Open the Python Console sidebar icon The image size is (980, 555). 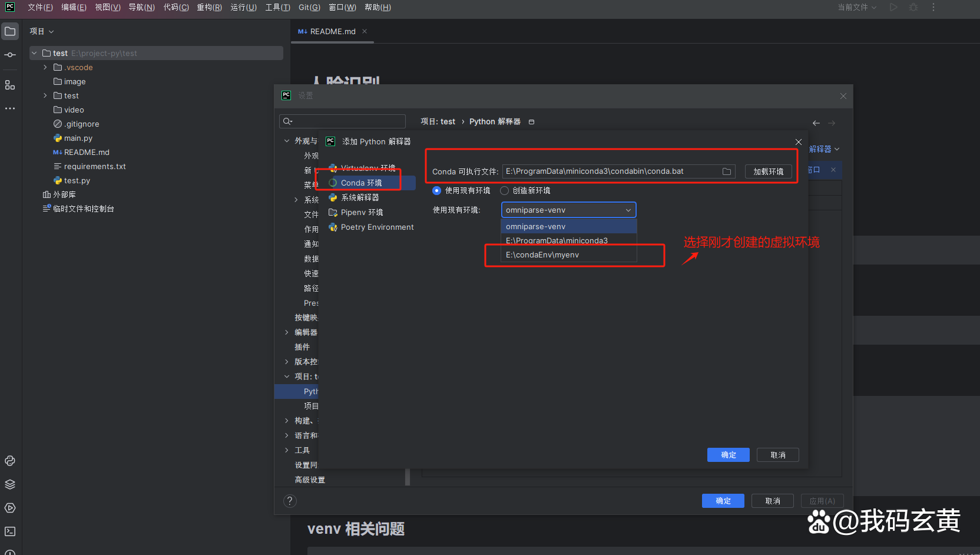[x=10, y=461]
